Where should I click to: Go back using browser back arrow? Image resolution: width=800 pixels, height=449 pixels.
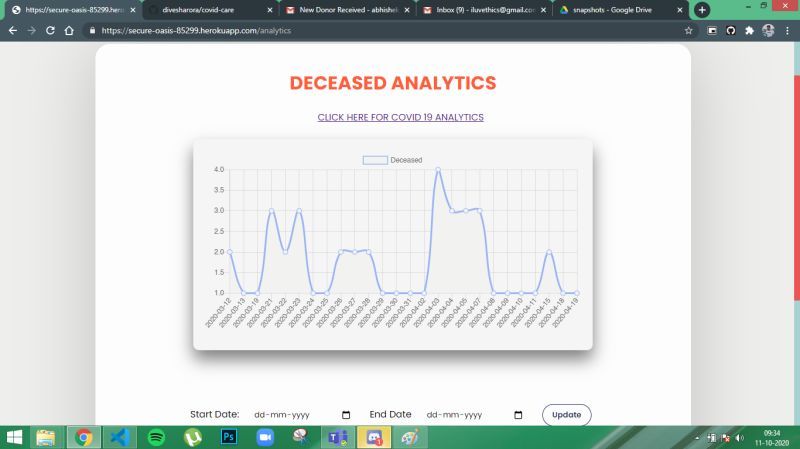(x=13, y=31)
